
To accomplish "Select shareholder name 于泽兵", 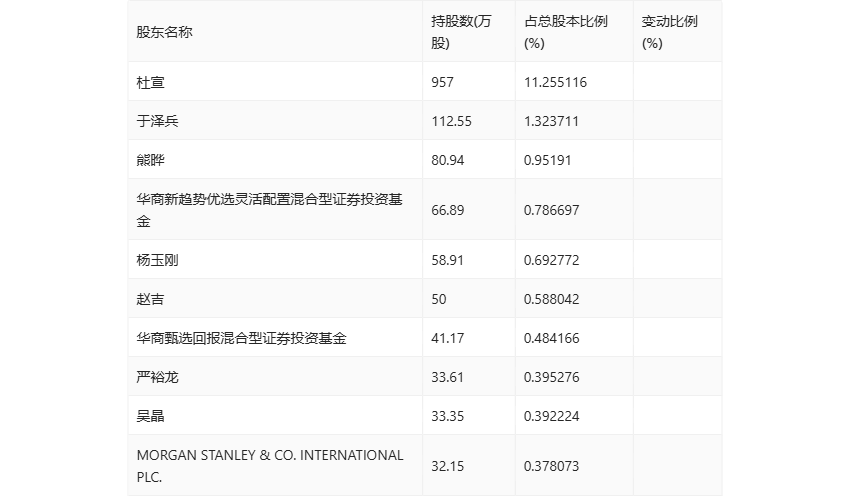I will [x=157, y=121].
